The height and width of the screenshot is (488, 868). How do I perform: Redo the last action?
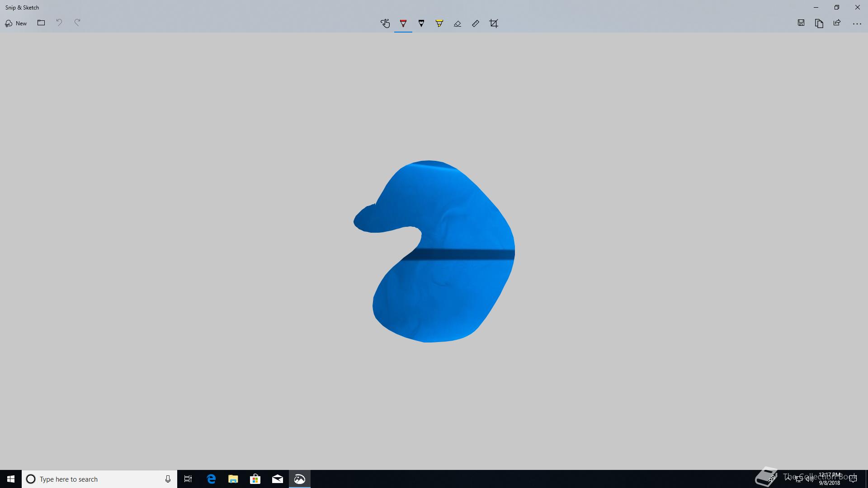pyautogui.click(x=77, y=23)
